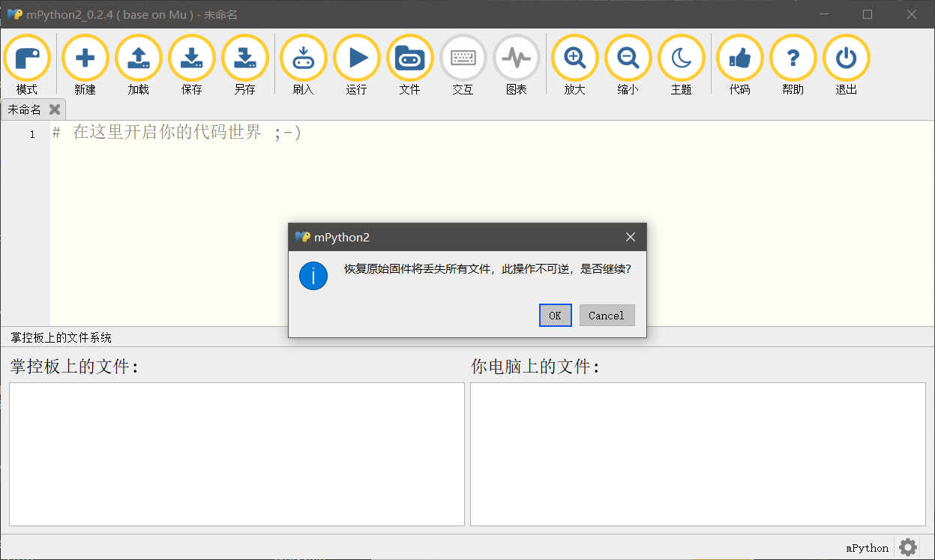
Task: Click the code comment on line 1
Action: (x=176, y=133)
